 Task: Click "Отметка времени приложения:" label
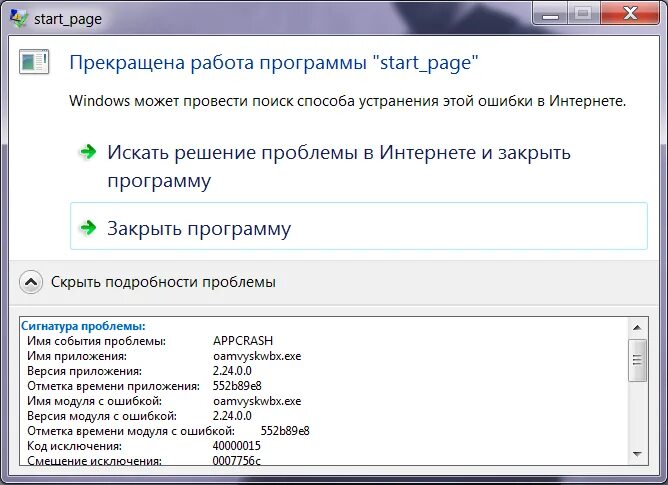113,386
